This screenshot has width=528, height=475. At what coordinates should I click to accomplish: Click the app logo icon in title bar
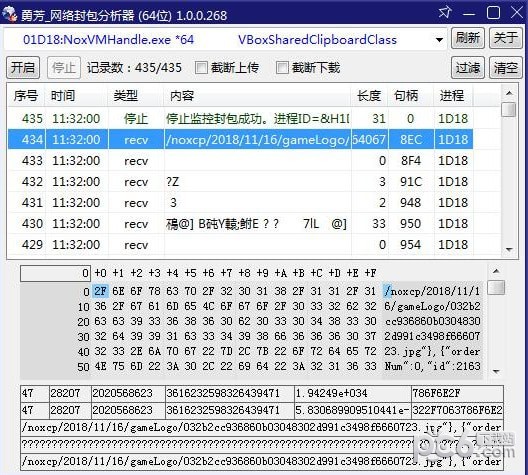point(9,14)
